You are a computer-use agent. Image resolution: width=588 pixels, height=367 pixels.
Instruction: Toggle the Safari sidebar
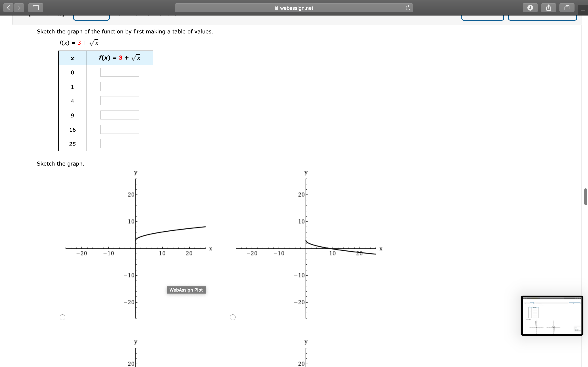click(x=36, y=8)
